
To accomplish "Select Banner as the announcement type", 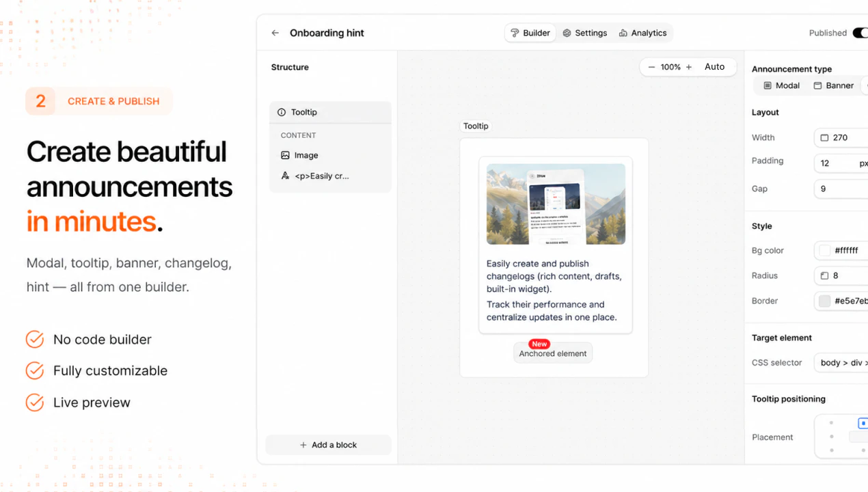I will (x=833, y=85).
